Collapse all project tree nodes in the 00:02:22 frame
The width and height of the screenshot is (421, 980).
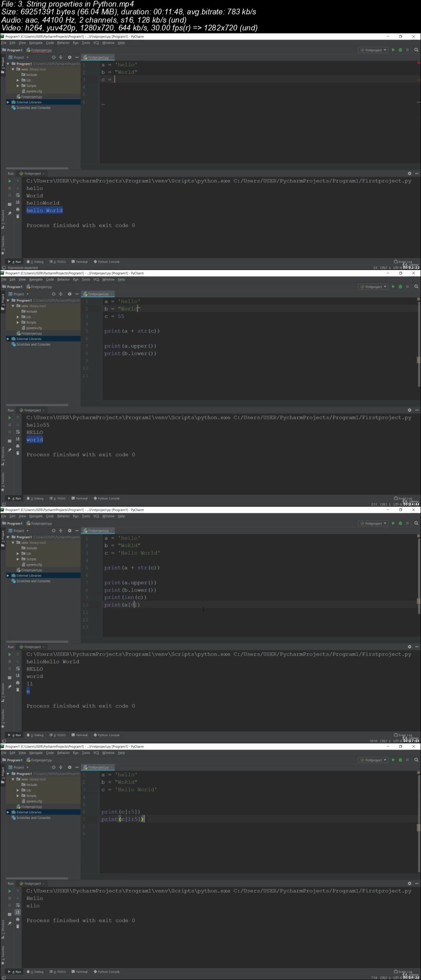61,57
